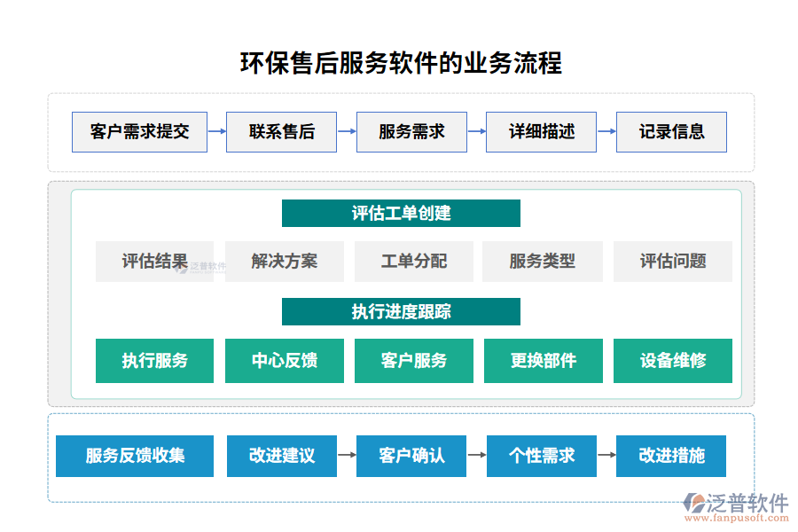Select the 客户需求提交 step box
The height and width of the screenshot is (532, 798).
pyautogui.click(x=139, y=131)
